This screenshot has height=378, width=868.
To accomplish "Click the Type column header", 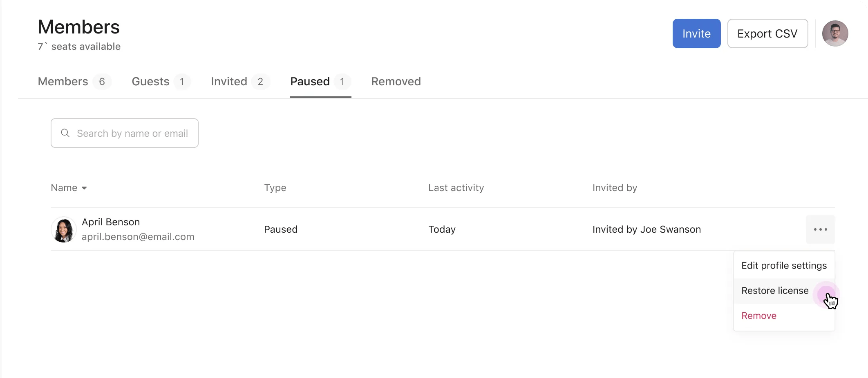I will [x=275, y=188].
